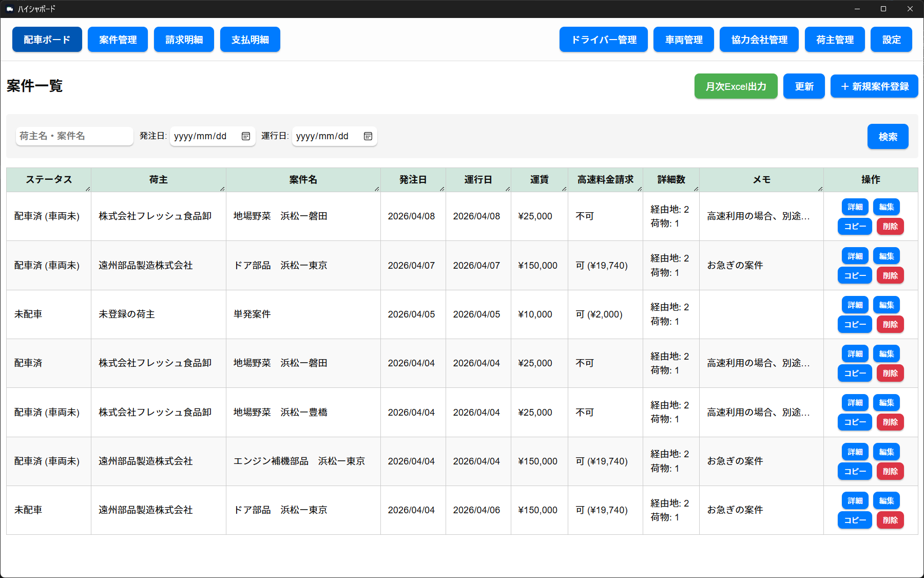Click the 案件一覧 page heading
The height and width of the screenshot is (578, 924).
pyautogui.click(x=35, y=86)
